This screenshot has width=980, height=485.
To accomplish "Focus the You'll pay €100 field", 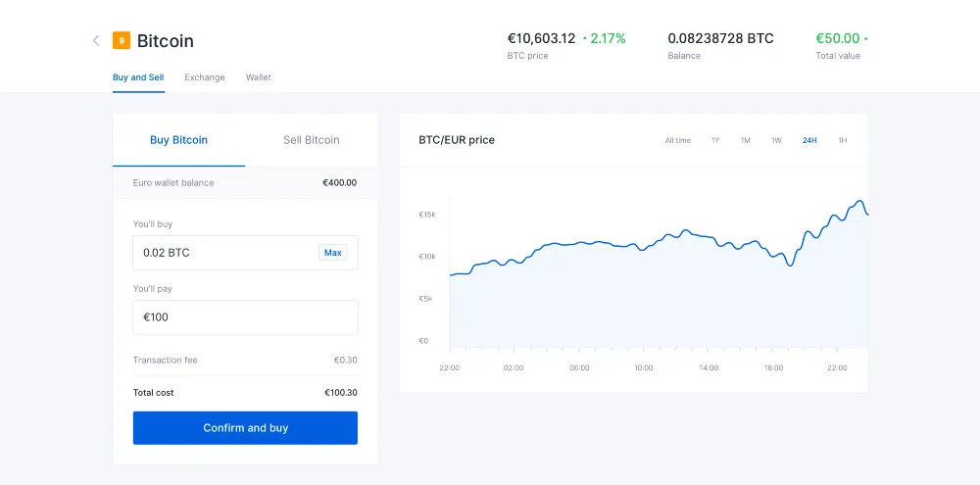I will click(245, 317).
